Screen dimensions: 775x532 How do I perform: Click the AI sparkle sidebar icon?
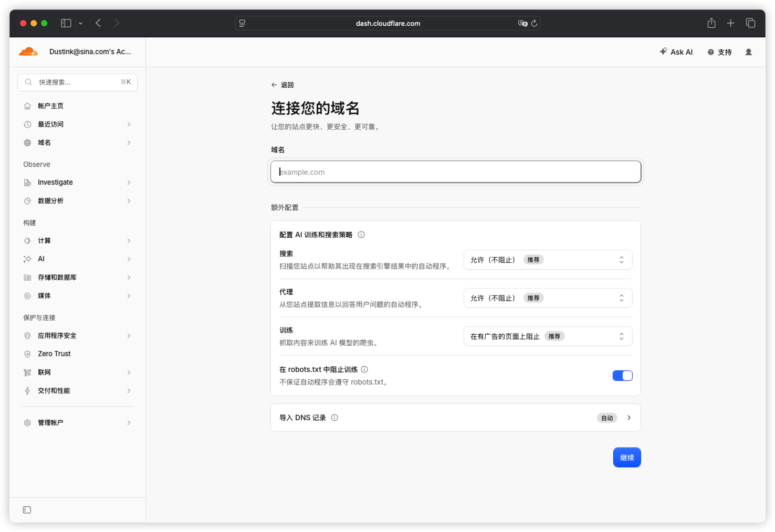click(x=27, y=259)
